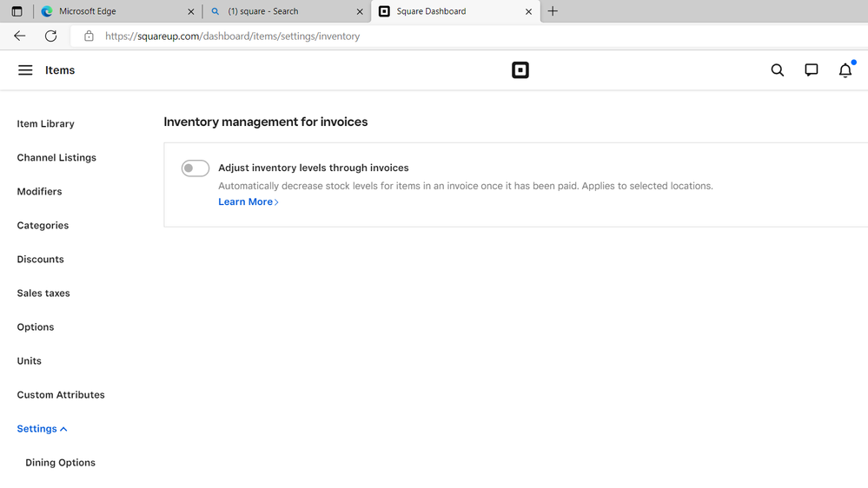Click the browser back arrow
Viewport: 868px width, 488px height.
point(20,36)
